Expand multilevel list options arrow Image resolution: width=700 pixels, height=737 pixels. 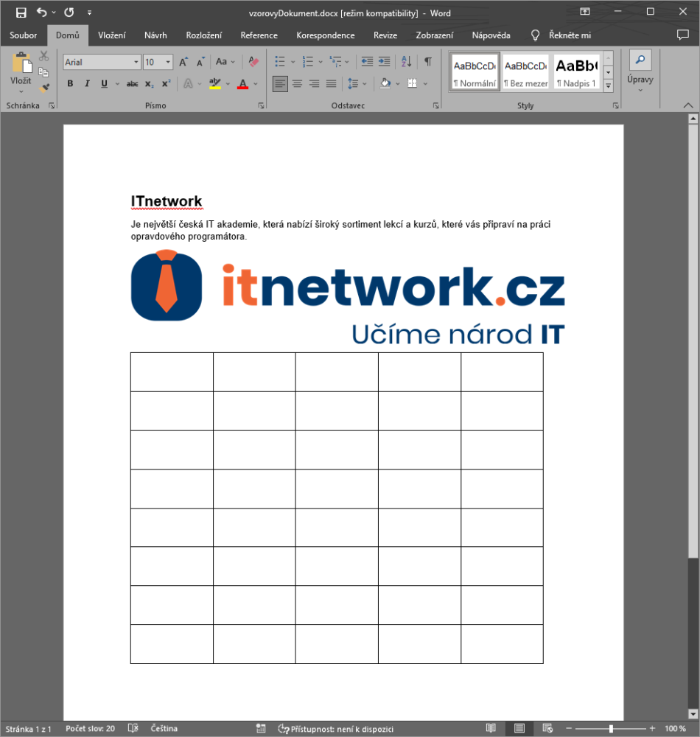coord(347,62)
